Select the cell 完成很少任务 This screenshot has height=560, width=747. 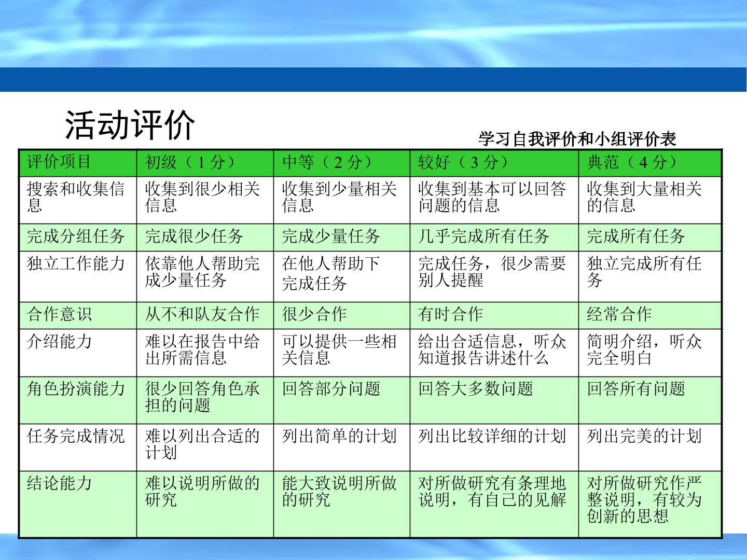click(x=205, y=237)
